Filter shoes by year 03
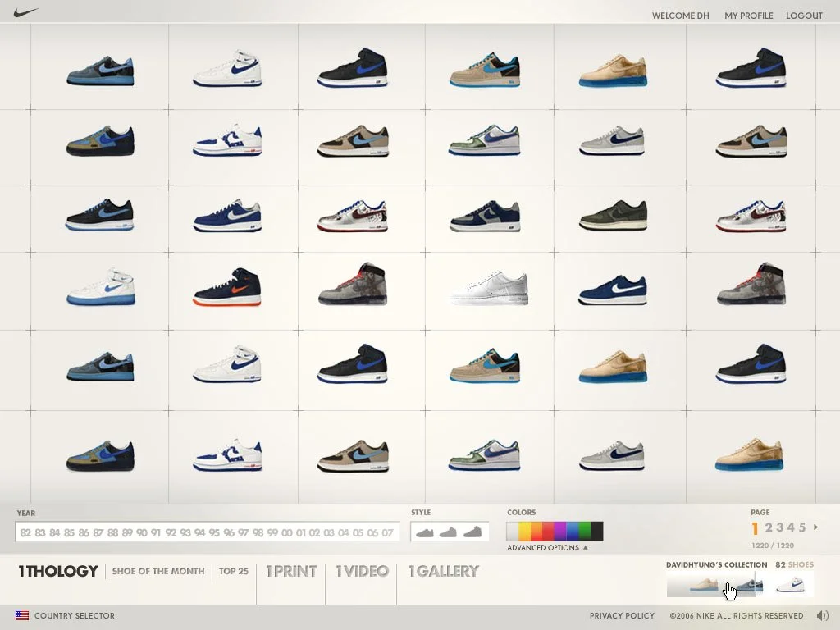Viewport: 840px width, 630px height. pyautogui.click(x=329, y=533)
